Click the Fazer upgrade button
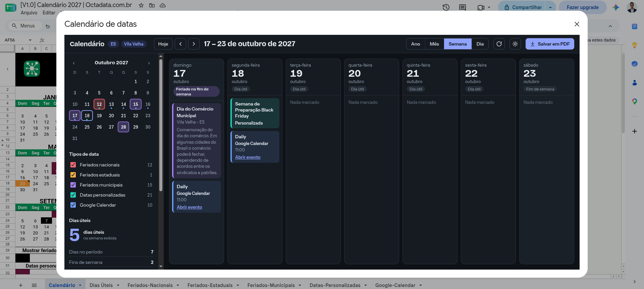The height and width of the screenshot is (289, 644). tap(583, 7)
